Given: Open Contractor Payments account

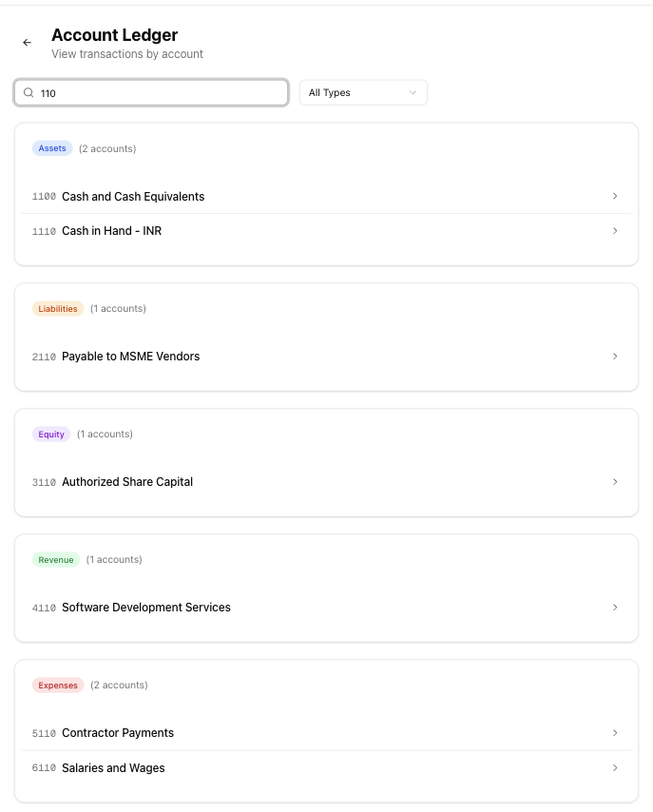Looking at the screenshot, I should [118, 733].
